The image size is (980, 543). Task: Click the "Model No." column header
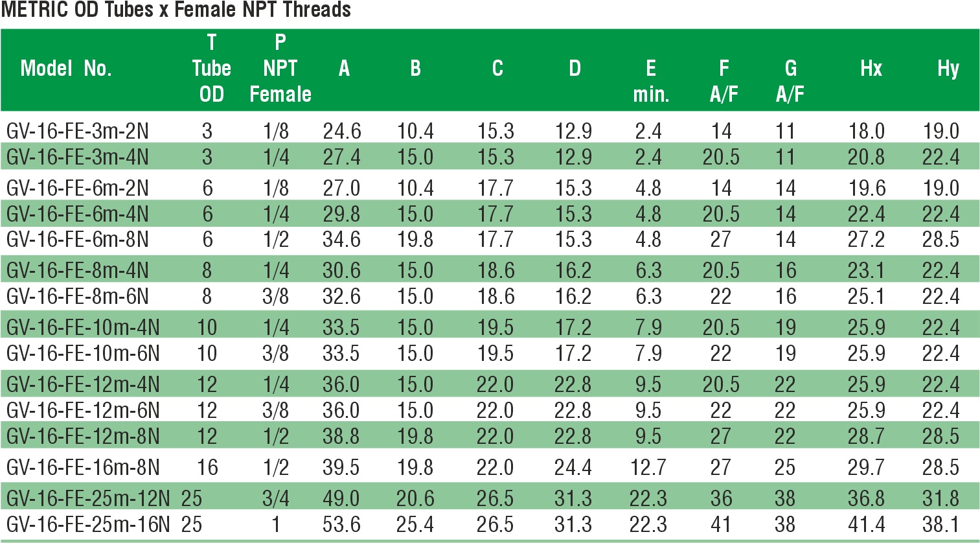66,68
